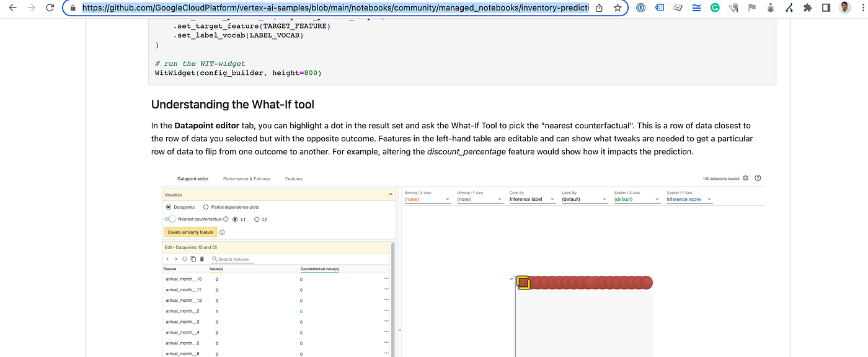868x357 pixels.
Task: Toggle the Nearest counterfactual switch
Action: 170,219
